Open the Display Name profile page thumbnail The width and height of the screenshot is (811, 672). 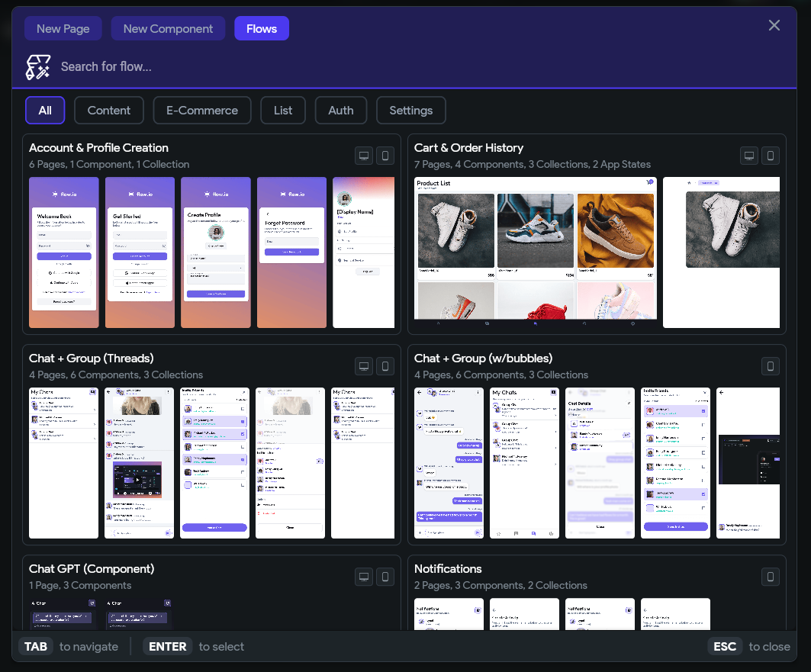point(364,252)
